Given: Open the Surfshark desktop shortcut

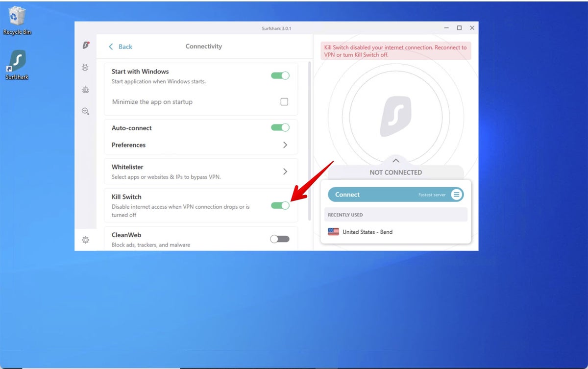Looking at the screenshot, I should 17,65.
